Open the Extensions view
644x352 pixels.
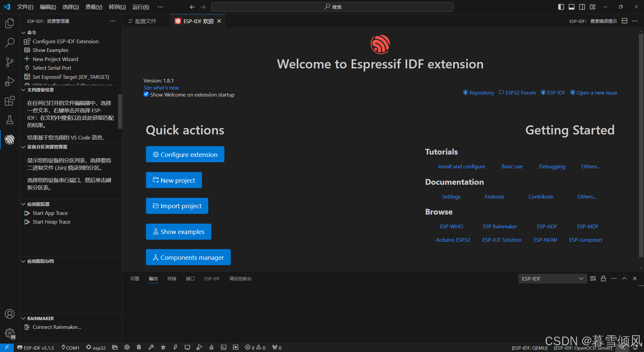10,101
